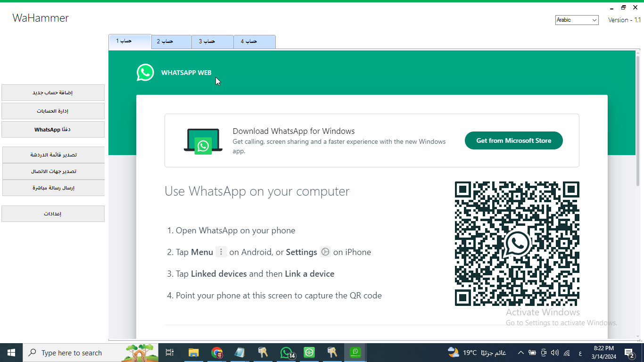Open the Arabic language dropdown
Screen dimensions: 644x362
(x=577, y=20)
